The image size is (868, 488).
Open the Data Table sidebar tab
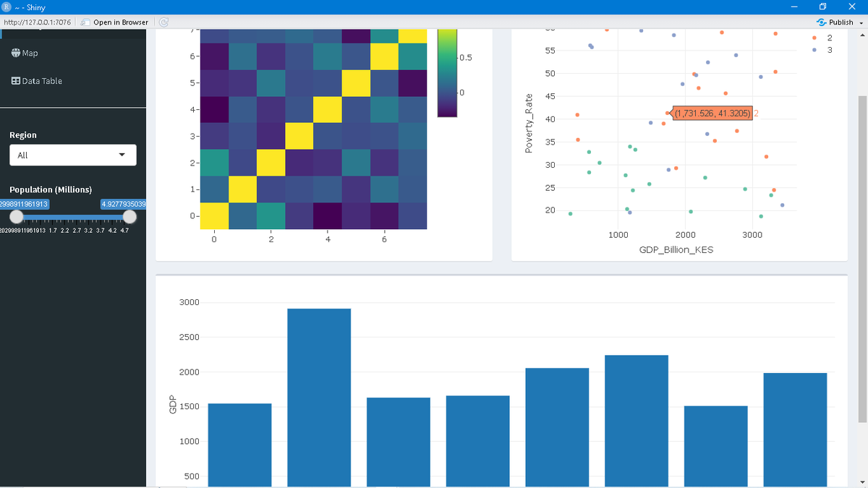tap(36, 81)
